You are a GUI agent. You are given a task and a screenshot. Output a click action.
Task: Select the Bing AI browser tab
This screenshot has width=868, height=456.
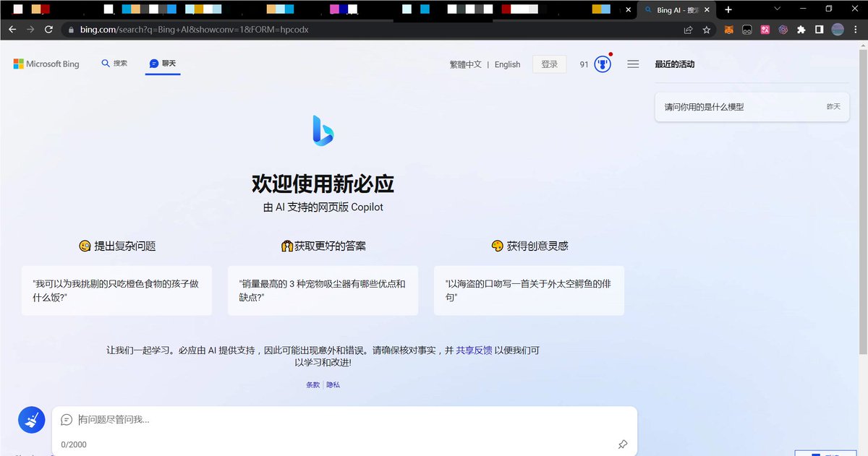click(x=678, y=10)
